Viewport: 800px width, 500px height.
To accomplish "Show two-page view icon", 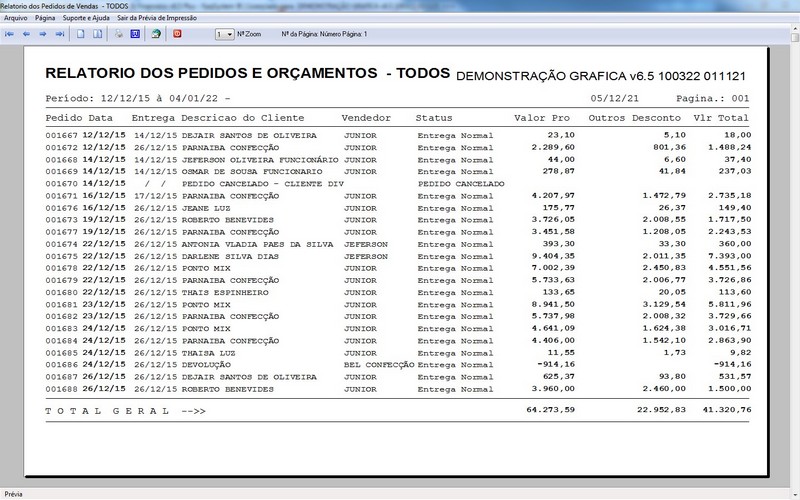I will 97,34.
